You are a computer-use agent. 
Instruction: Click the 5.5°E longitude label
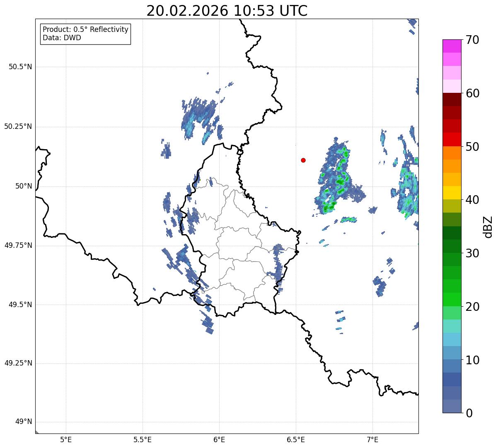tap(143, 439)
